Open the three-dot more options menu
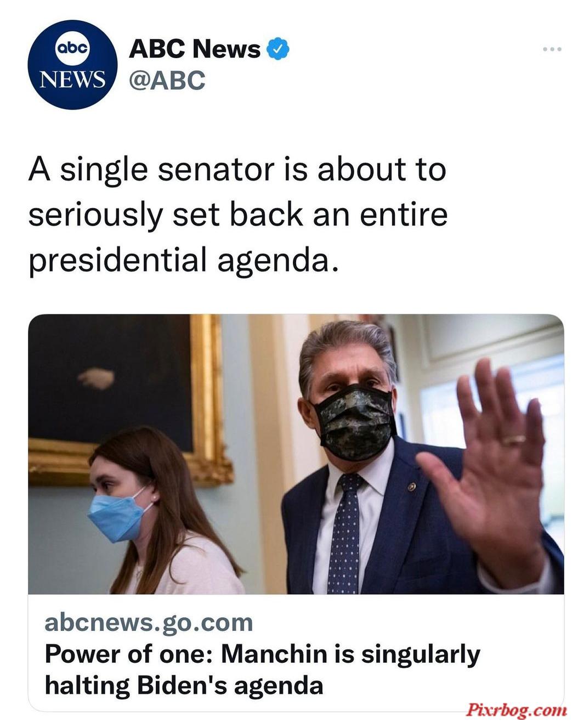Image resolution: width=578 pixels, height=728 pixels. click(x=552, y=49)
